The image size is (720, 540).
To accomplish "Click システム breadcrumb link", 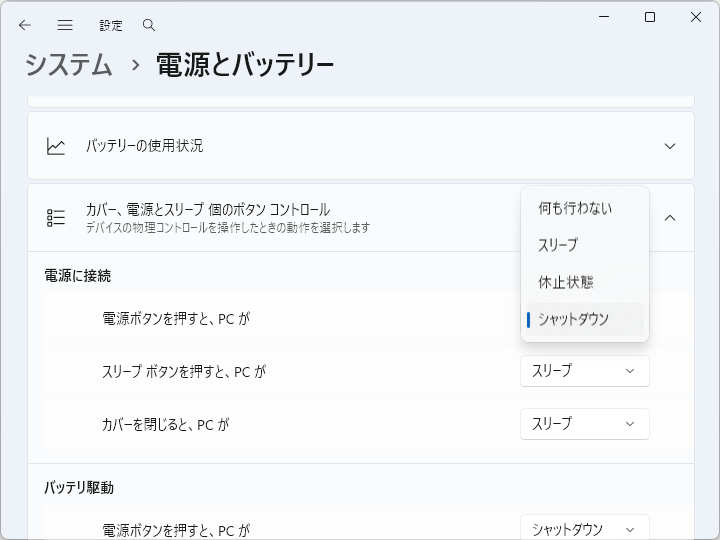I will [x=69, y=64].
